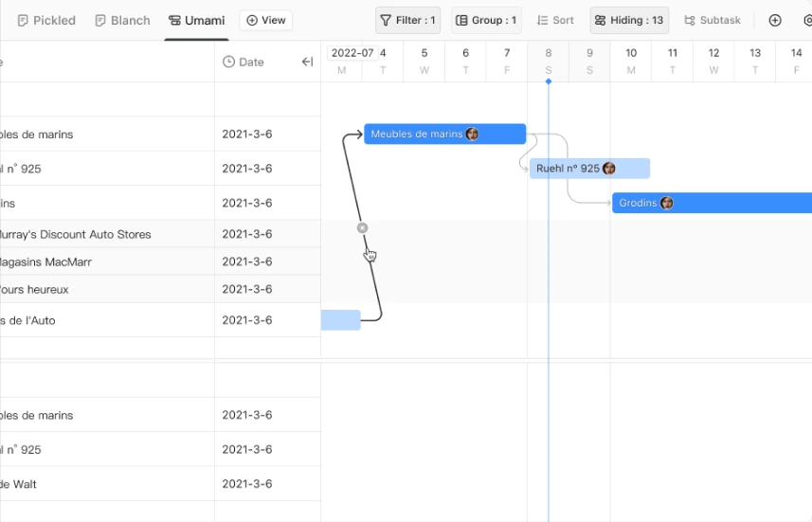Click the clock icon in the Date column header

click(x=228, y=62)
